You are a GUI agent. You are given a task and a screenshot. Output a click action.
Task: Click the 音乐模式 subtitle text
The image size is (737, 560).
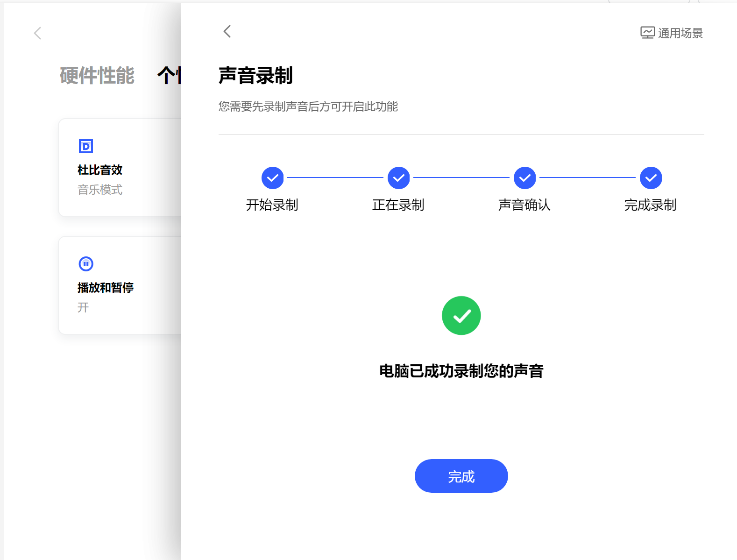tap(100, 190)
